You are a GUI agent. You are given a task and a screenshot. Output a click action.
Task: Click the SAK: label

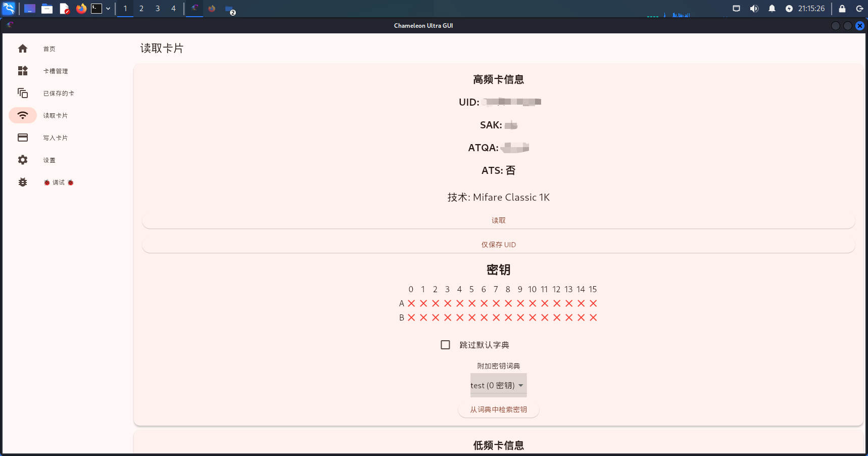(x=491, y=125)
